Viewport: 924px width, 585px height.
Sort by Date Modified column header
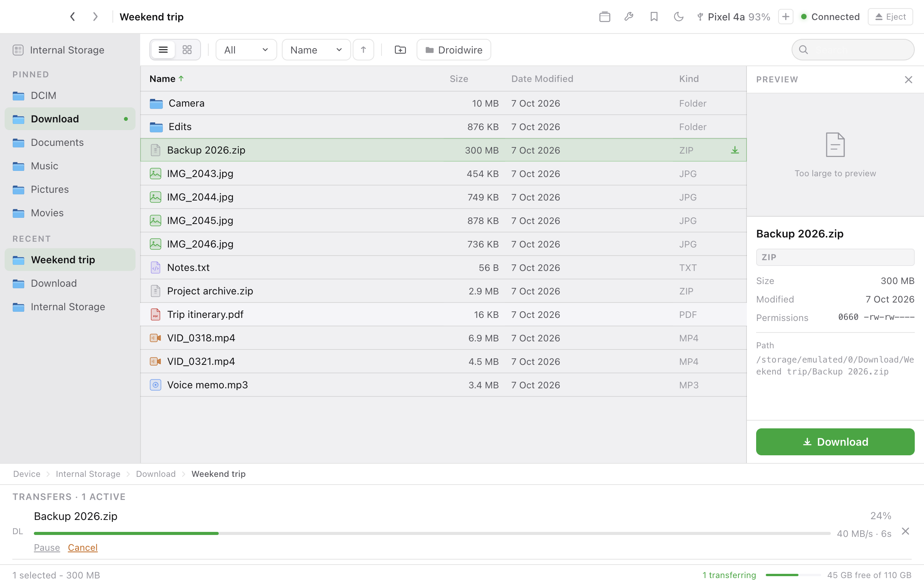coord(542,79)
